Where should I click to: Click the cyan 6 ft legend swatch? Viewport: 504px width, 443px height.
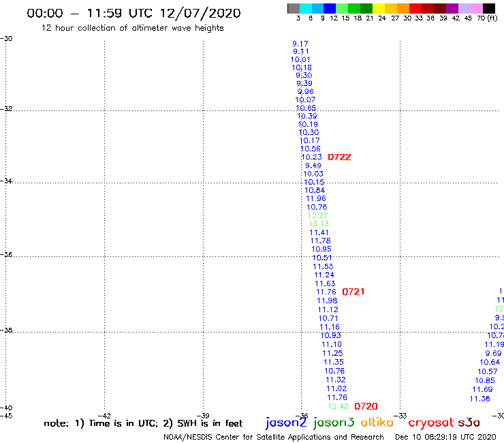305,8
